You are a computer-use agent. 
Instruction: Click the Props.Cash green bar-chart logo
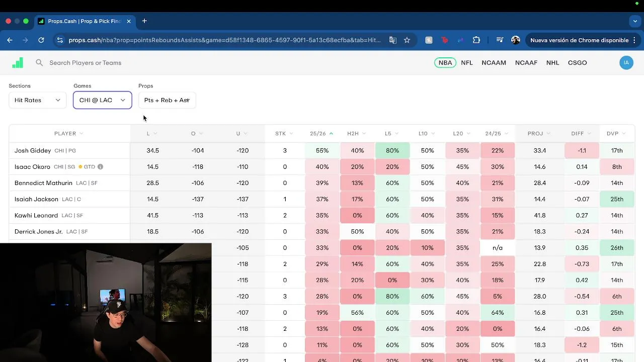18,63
